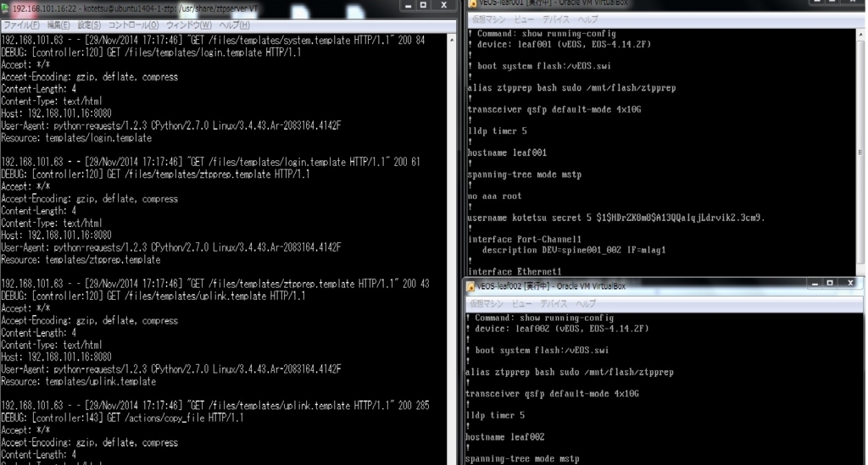Open the 編集(E) menu in the terminal window

(x=58, y=25)
